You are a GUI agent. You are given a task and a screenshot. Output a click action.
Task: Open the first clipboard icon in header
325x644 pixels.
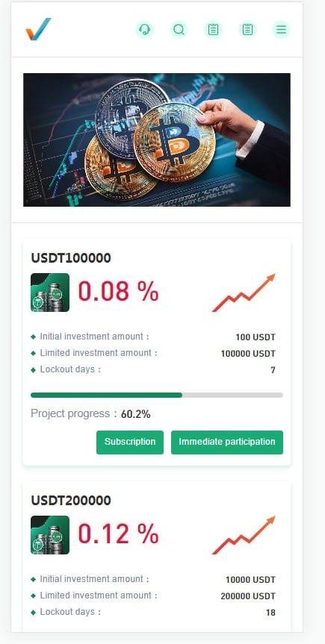coord(213,30)
